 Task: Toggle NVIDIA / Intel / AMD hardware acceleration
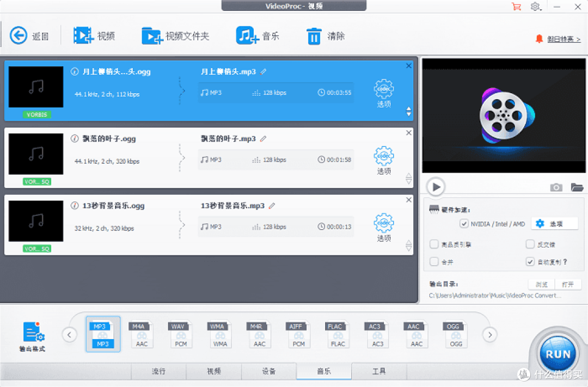(x=464, y=224)
